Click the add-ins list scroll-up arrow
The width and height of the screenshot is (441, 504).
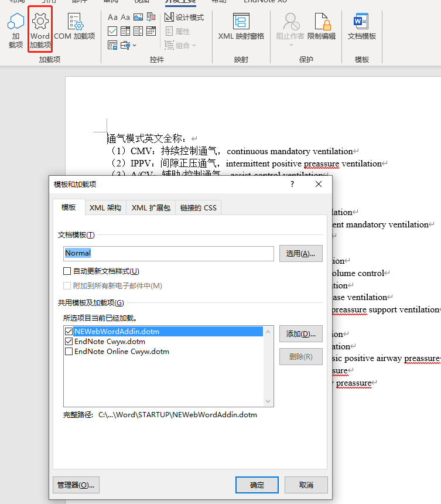pos(268,331)
